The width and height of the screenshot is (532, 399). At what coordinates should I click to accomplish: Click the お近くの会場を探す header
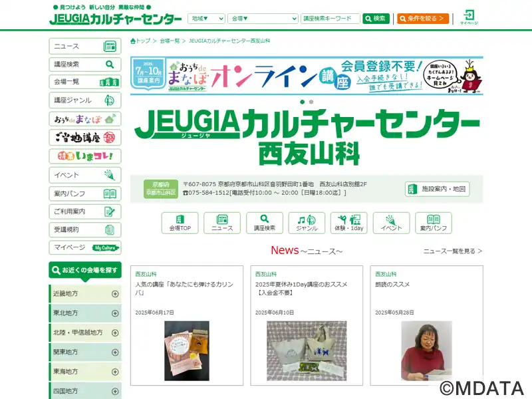85,270
